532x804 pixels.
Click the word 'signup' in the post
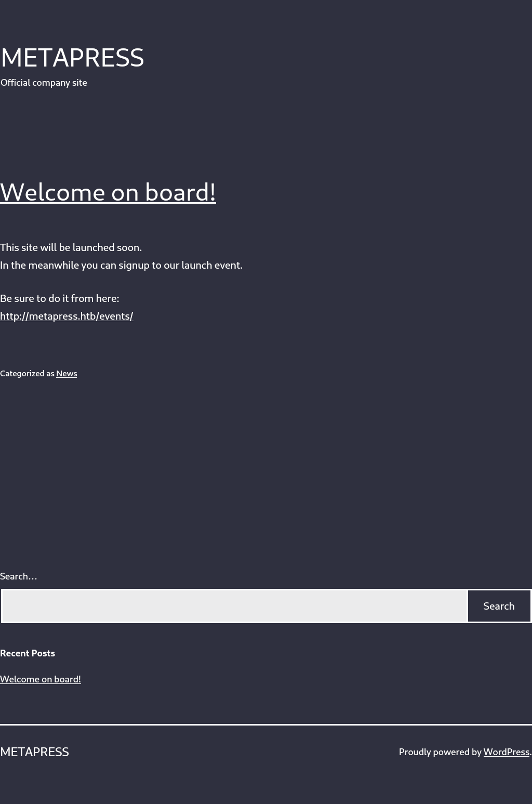tap(134, 265)
